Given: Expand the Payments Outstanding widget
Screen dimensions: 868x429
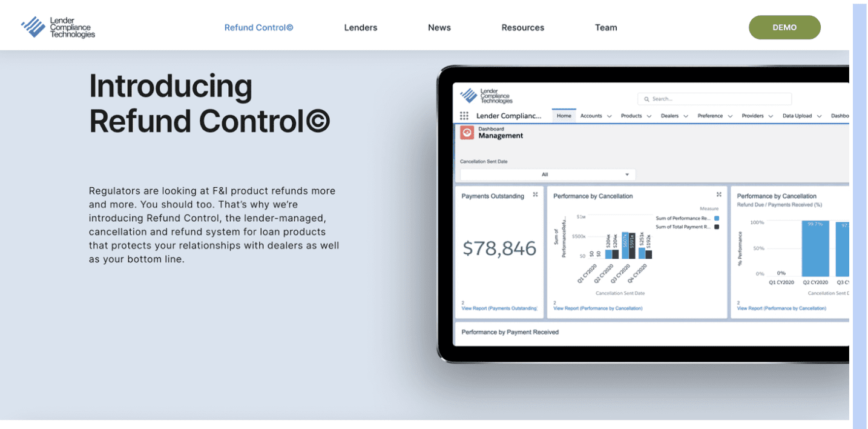Looking at the screenshot, I should (535, 195).
